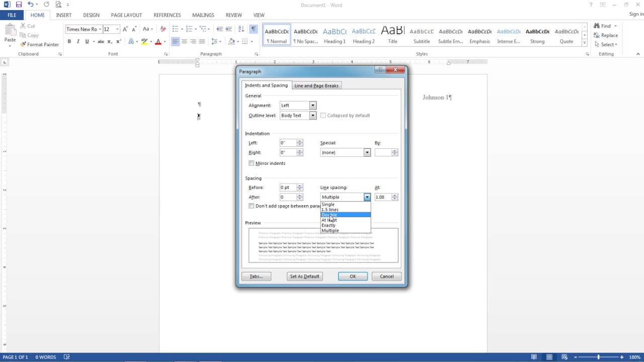Switch to Line and Page Breaks tab
Viewport: 644px width, 362px height.
point(316,86)
